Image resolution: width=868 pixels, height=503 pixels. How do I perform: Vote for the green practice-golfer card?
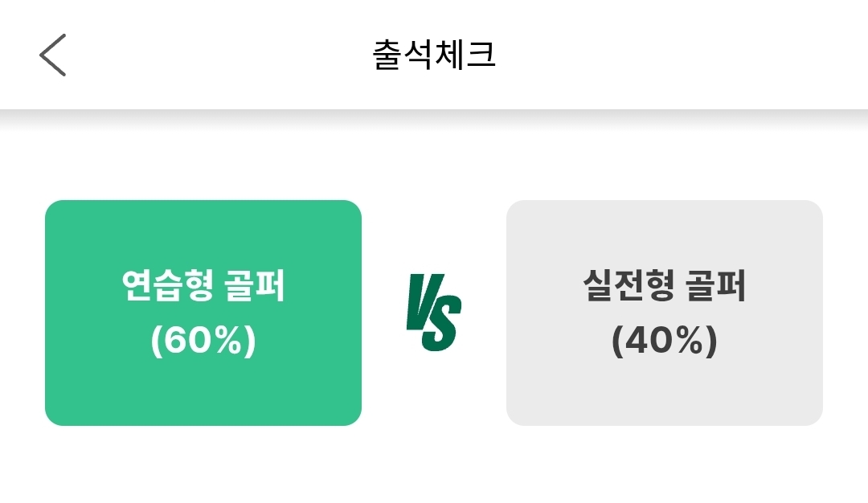click(203, 313)
